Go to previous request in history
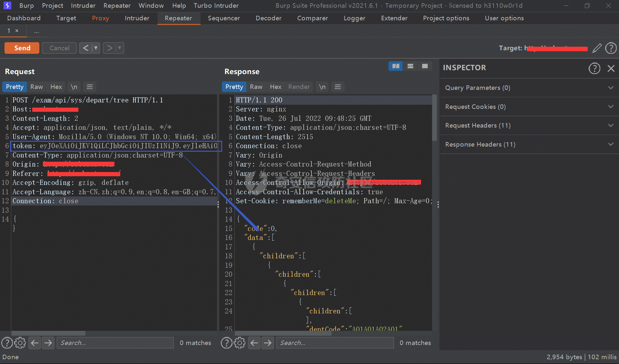 click(x=85, y=48)
